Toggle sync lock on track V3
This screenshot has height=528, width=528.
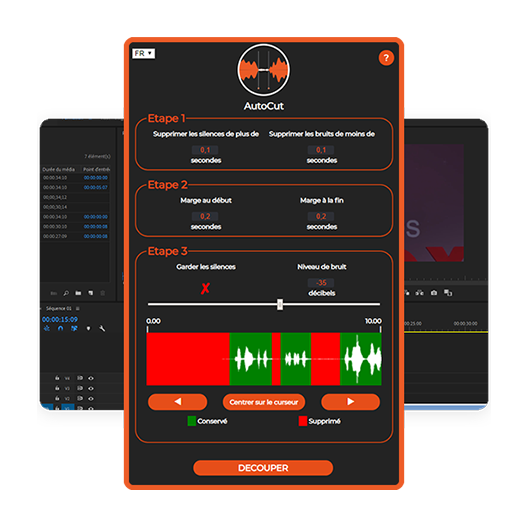tap(80, 388)
